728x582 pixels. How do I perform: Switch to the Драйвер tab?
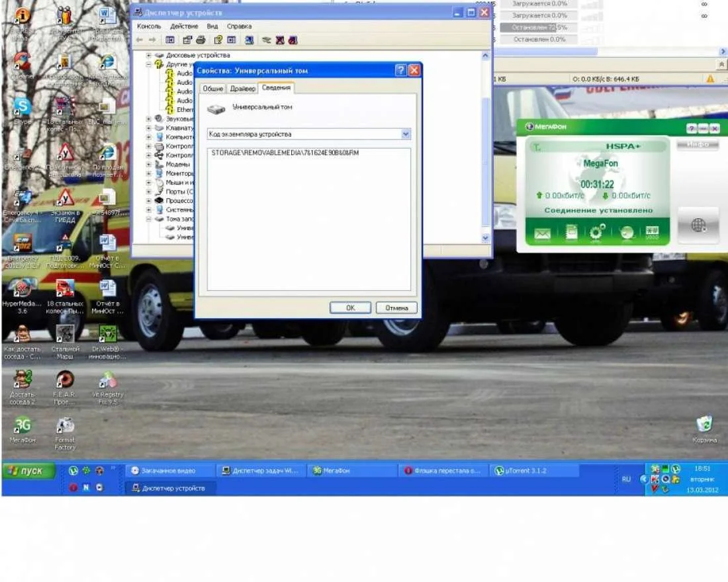(x=242, y=89)
